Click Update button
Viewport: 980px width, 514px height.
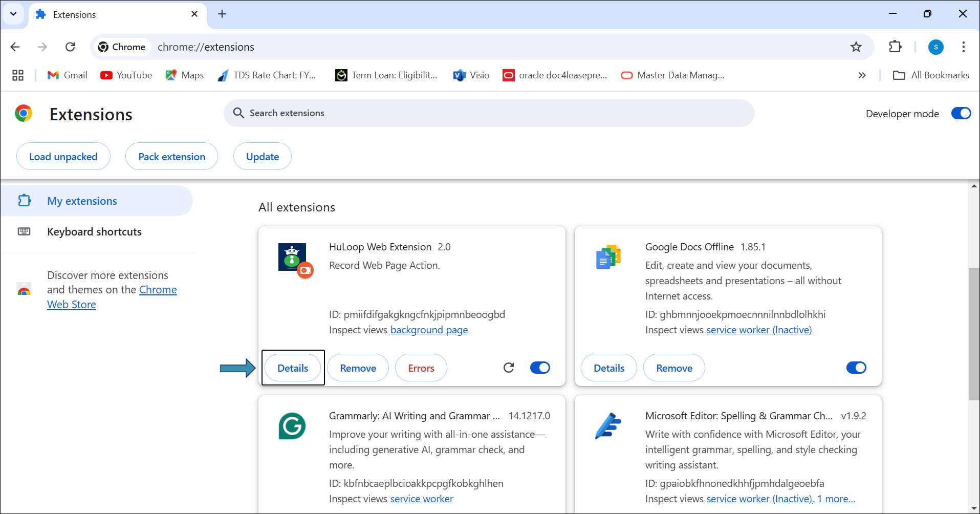click(x=263, y=157)
